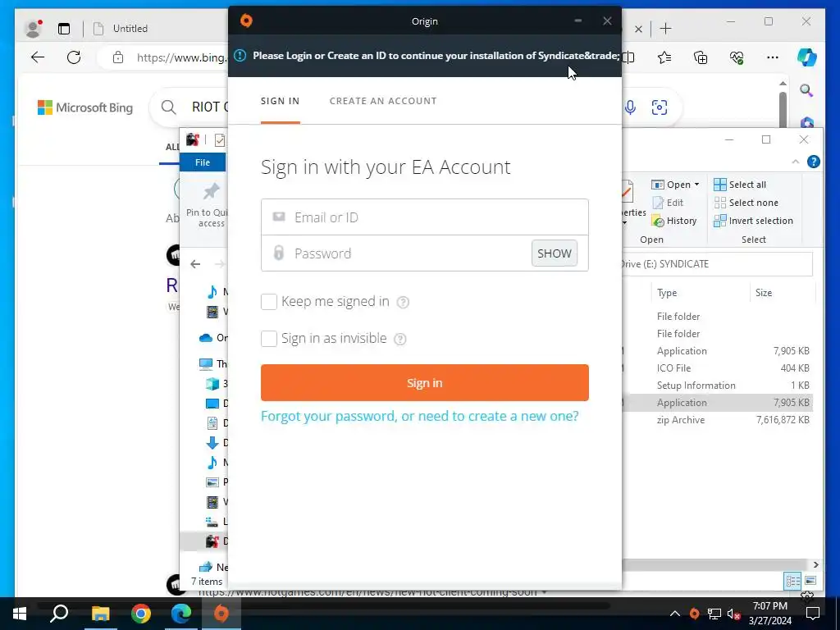Screen dimensions: 840x630
Task: Open Edge Browser essentials heart icon
Action: (x=737, y=57)
